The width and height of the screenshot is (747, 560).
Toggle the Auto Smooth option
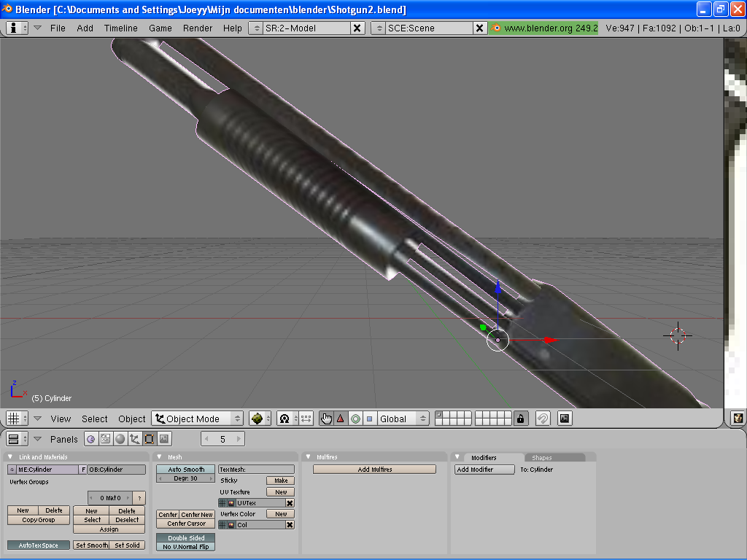[186, 470]
